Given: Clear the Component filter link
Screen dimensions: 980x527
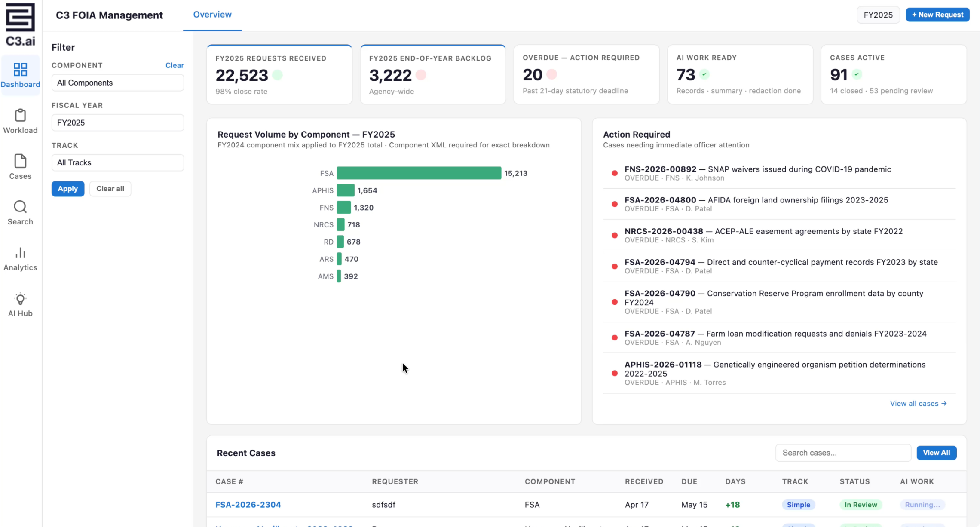Looking at the screenshot, I should (175, 65).
